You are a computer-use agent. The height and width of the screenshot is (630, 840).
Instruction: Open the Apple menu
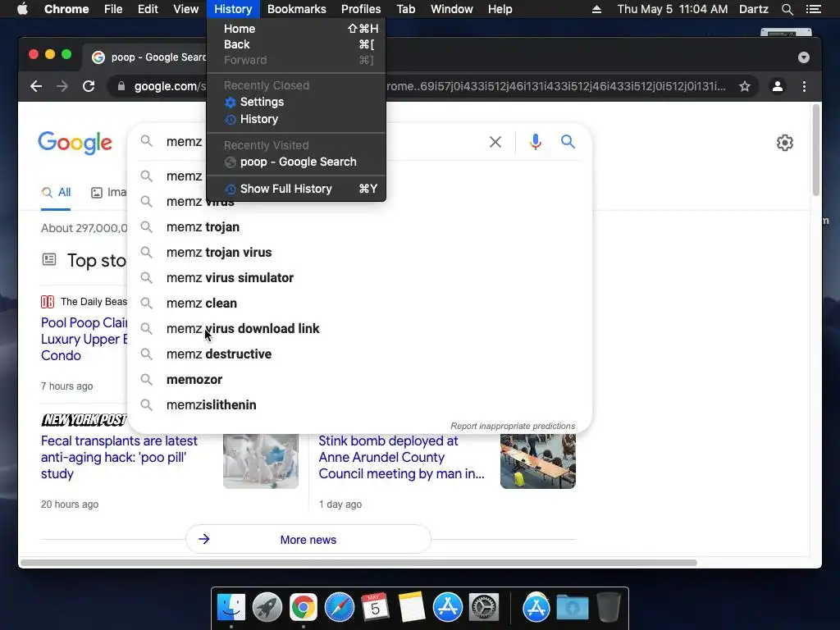coord(22,9)
